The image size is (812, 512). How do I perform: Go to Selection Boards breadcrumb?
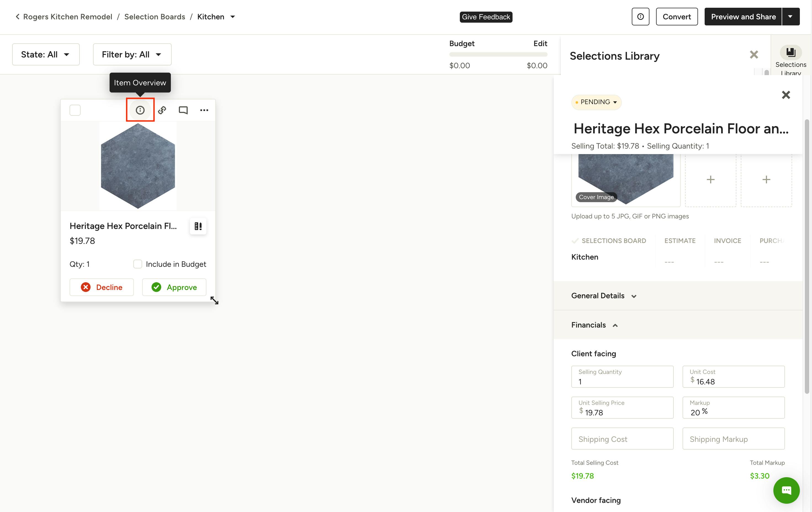[x=155, y=17]
